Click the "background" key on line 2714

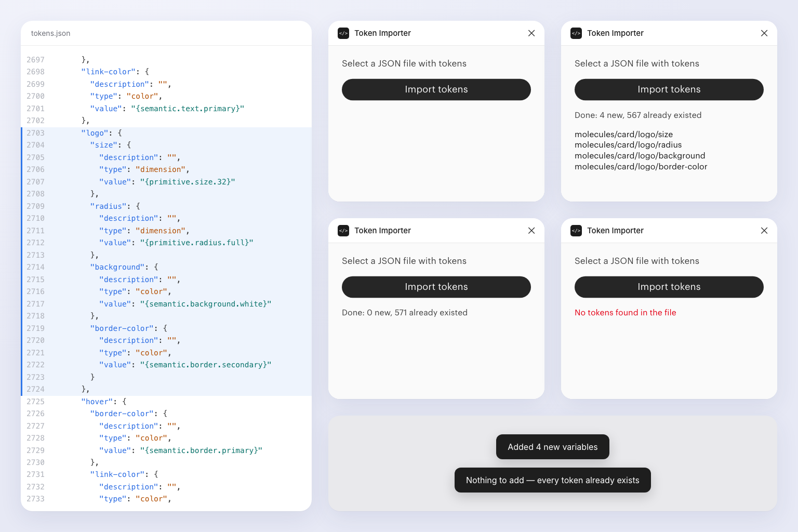tap(117, 267)
